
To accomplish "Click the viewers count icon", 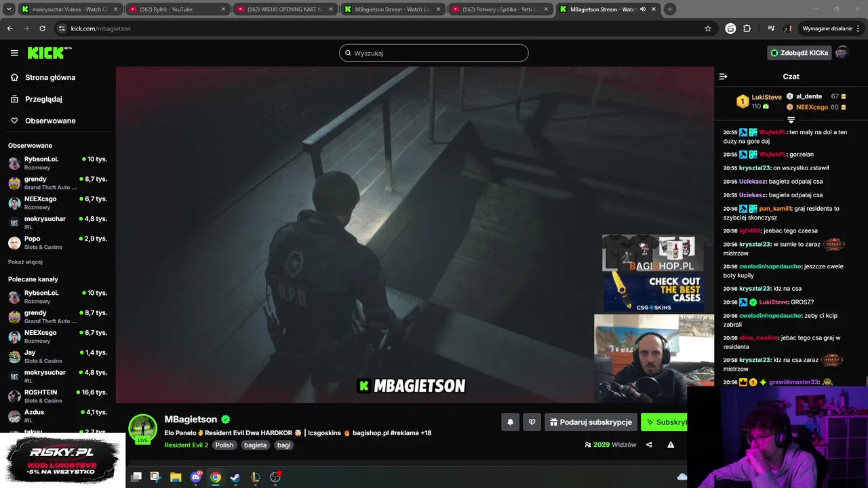I will (588, 445).
